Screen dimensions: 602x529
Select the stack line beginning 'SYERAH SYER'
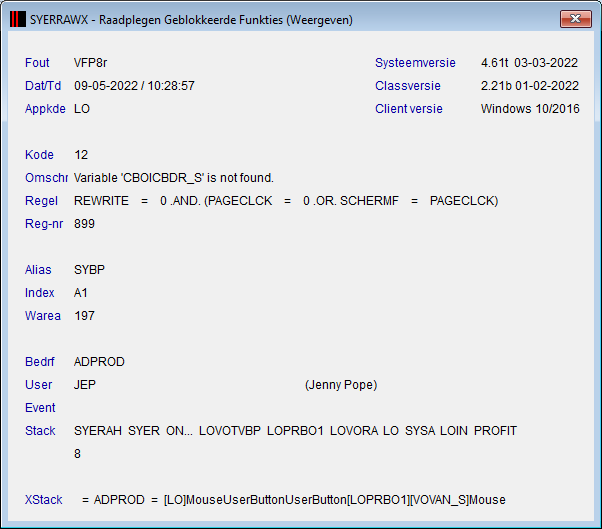pos(296,431)
